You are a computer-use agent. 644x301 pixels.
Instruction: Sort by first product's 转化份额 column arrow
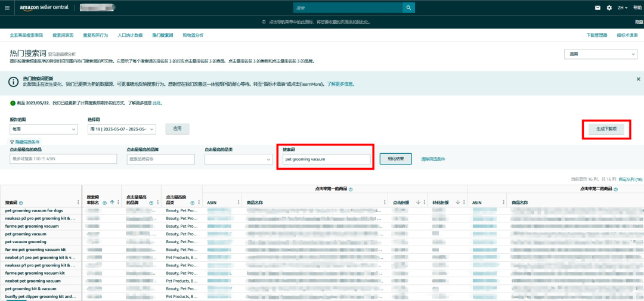[457, 203]
